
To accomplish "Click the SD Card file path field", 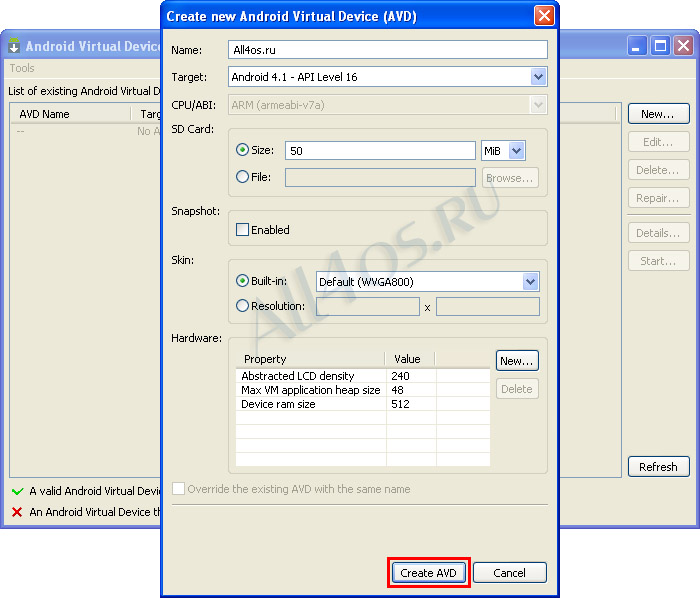I will click(x=380, y=178).
